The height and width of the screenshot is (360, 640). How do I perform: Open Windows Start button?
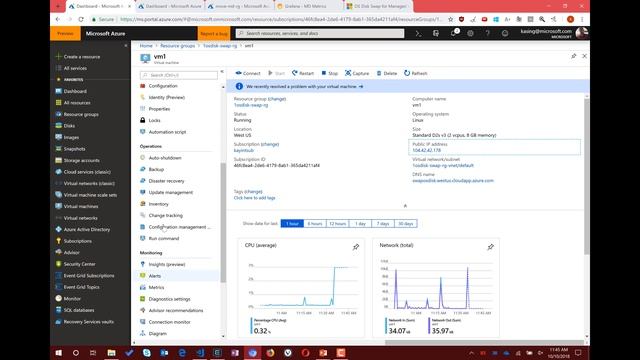(x=59, y=353)
